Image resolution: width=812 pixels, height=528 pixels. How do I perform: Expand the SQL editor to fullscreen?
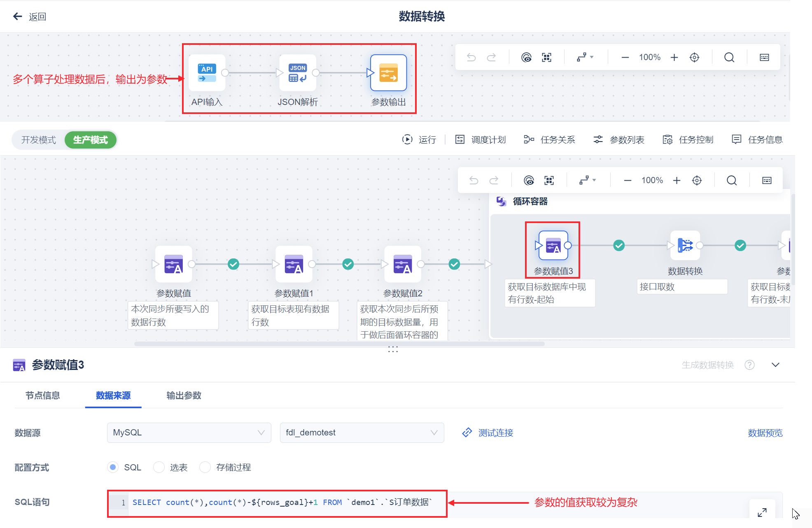762,512
